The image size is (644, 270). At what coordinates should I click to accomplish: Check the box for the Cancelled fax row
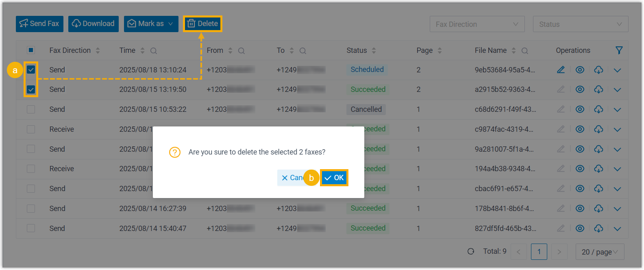(x=31, y=109)
